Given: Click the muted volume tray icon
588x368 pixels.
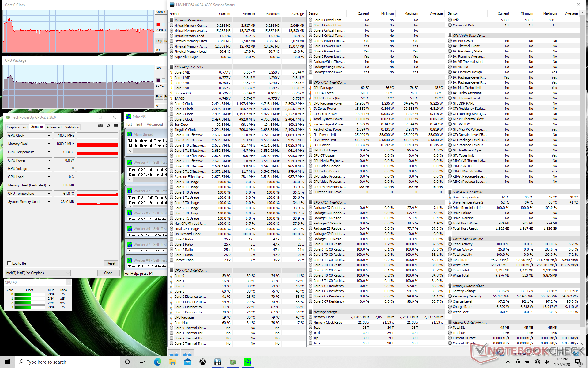Looking at the screenshot, I should pyautogui.click(x=547, y=362).
